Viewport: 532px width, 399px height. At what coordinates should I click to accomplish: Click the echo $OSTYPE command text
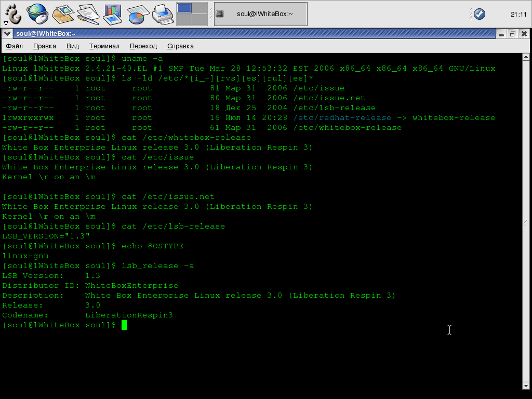[152, 246]
